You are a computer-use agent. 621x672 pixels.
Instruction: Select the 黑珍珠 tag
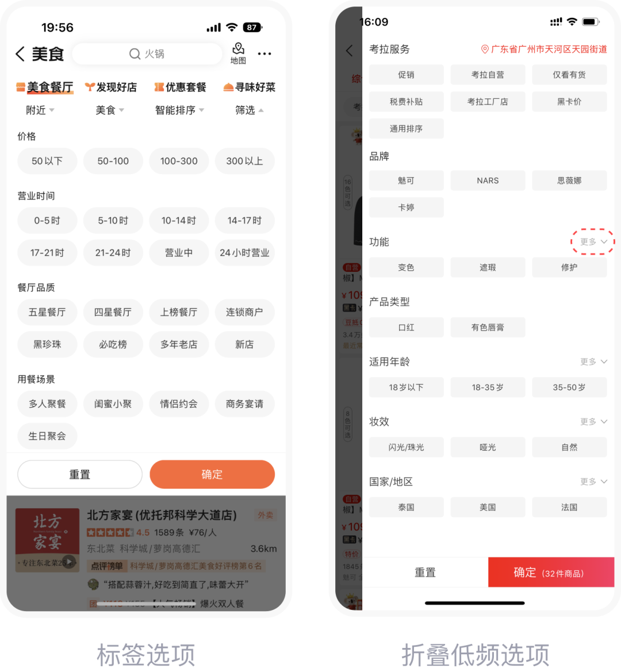tap(47, 344)
